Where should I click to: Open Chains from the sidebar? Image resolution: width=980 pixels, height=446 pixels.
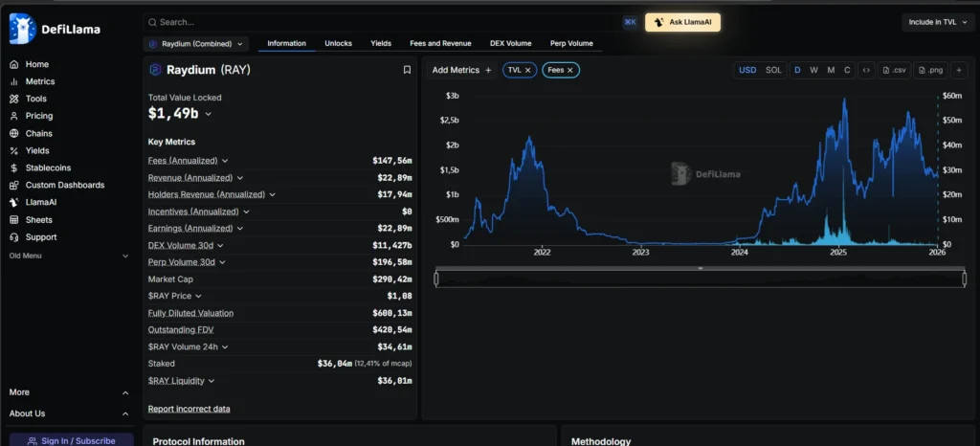38,133
